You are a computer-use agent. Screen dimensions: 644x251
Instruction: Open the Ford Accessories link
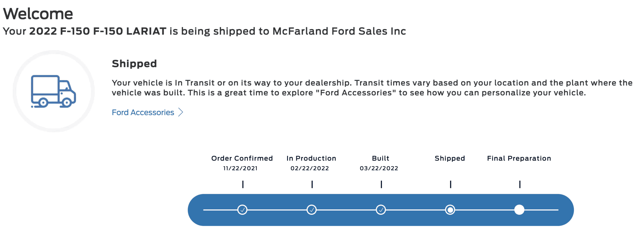143,112
